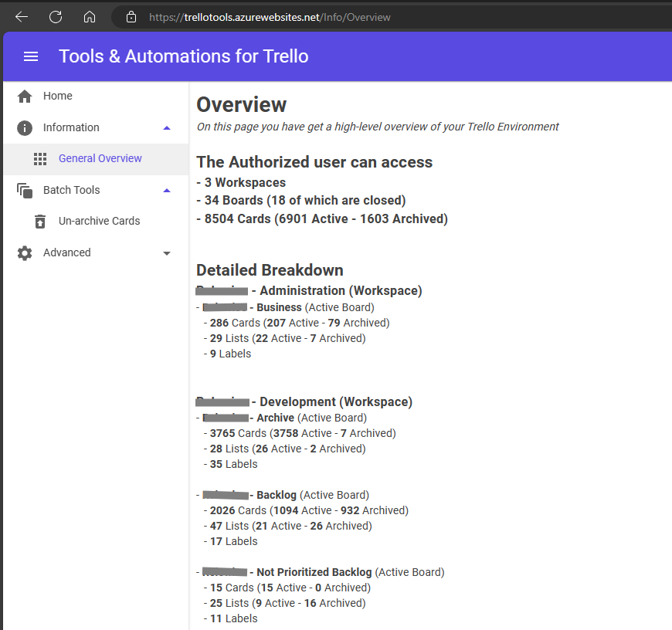Go back using the browser back arrow
Image resolution: width=672 pixels, height=630 pixels.
coord(22,17)
